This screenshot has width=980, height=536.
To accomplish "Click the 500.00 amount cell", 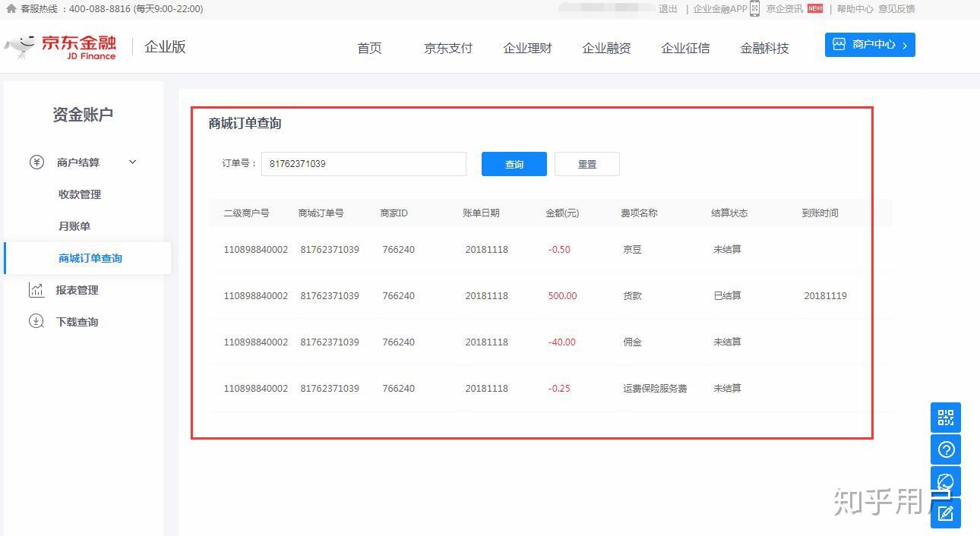I will pos(562,296).
